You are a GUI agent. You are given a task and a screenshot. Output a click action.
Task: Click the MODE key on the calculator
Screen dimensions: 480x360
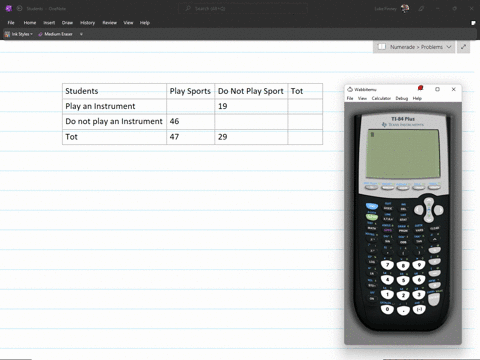point(388,208)
